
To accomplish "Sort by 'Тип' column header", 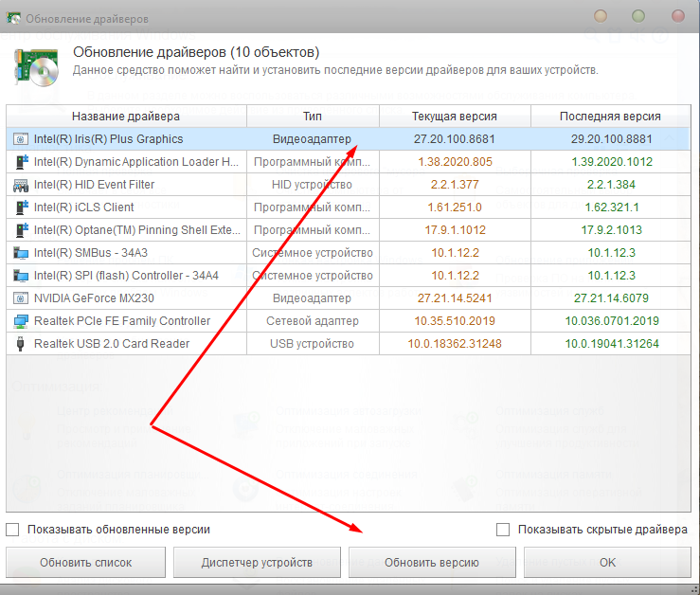I will pos(313,117).
